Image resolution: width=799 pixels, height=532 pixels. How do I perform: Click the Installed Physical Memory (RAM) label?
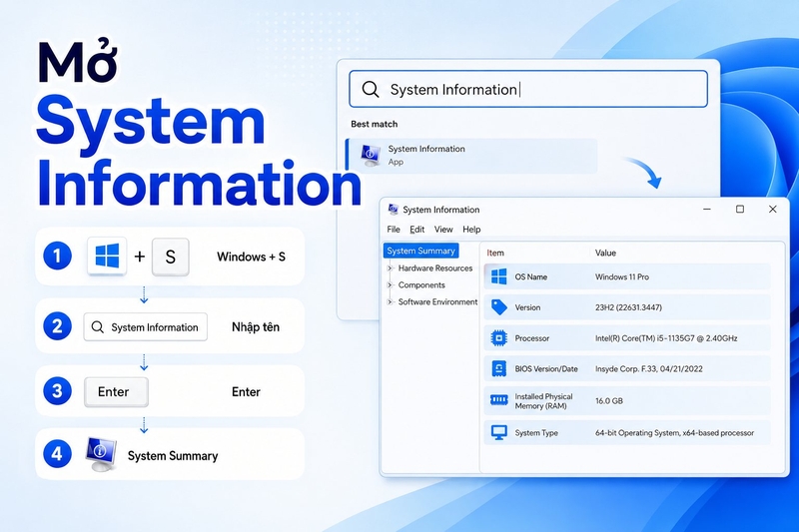pos(543,401)
